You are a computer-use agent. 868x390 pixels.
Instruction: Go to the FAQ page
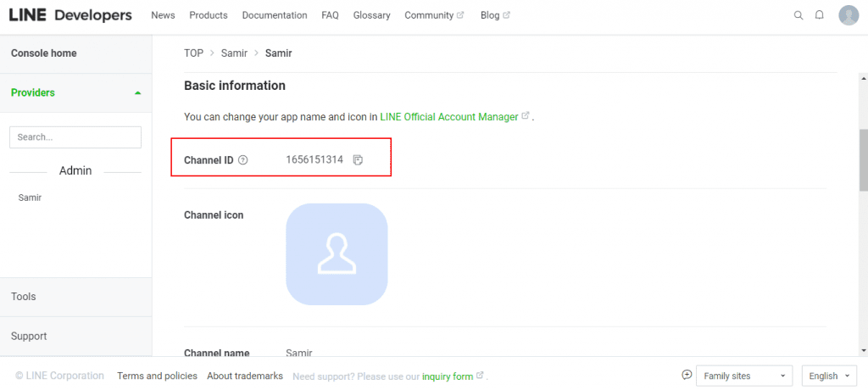click(330, 15)
